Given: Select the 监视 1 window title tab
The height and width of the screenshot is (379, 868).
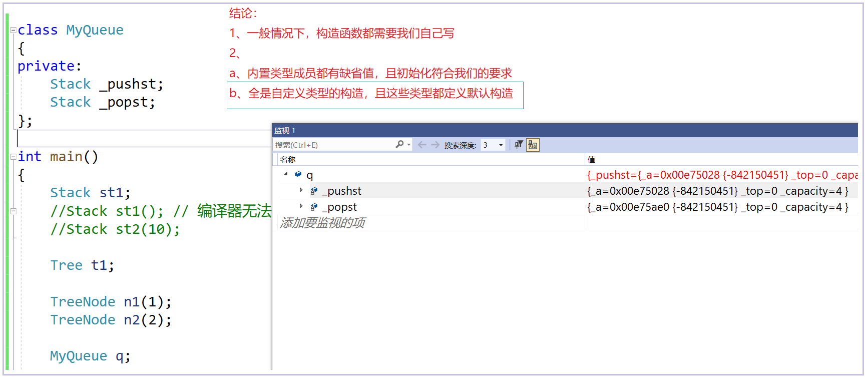Looking at the screenshot, I should coord(285,130).
